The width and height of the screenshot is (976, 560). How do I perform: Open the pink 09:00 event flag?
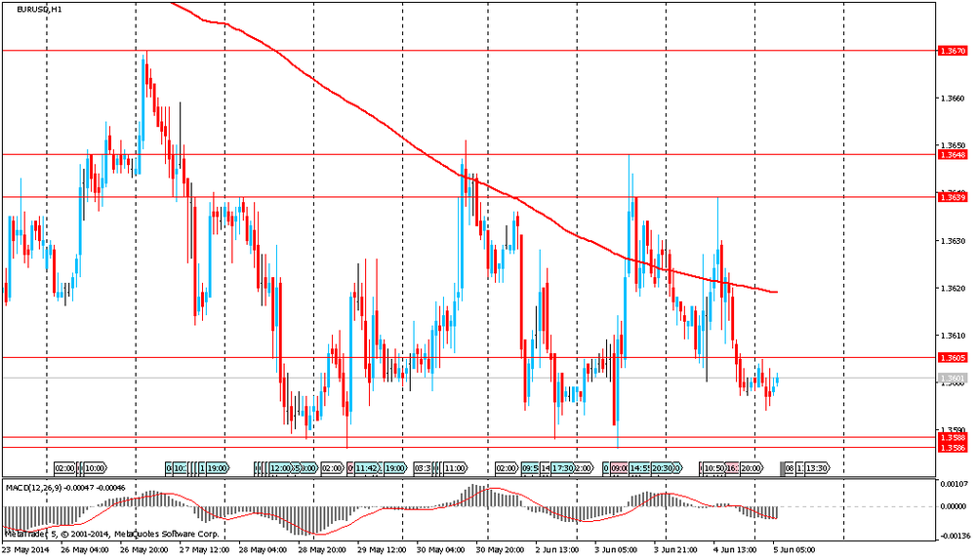(x=618, y=468)
